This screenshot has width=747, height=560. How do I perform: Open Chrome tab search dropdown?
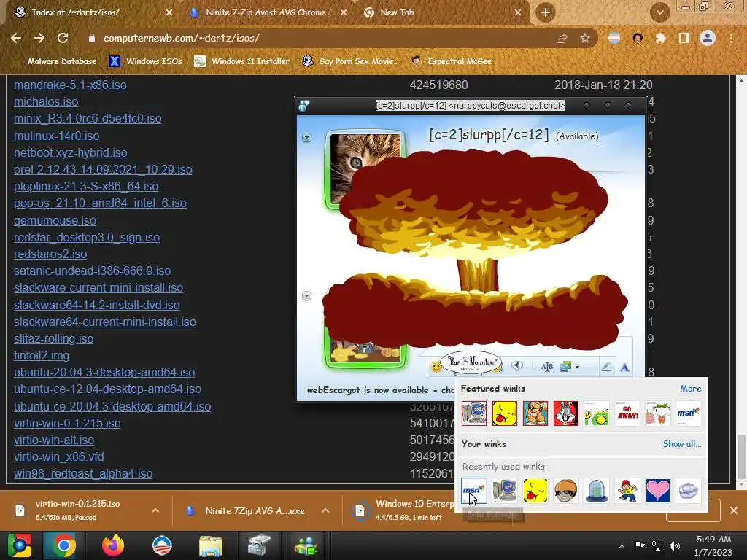pyautogui.click(x=659, y=12)
